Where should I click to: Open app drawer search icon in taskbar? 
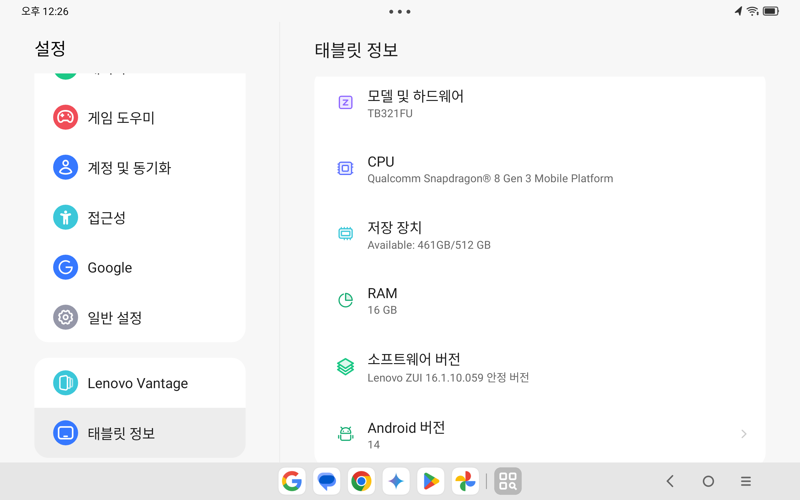click(508, 481)
